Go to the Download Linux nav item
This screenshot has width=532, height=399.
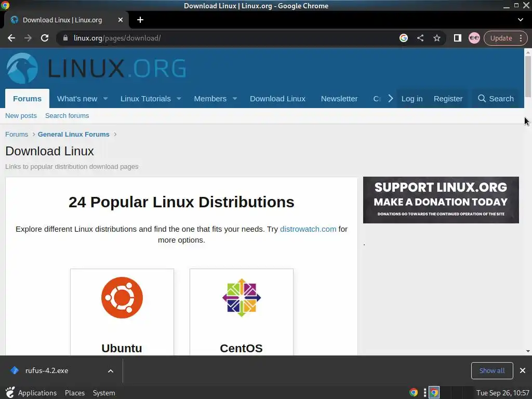[277, 99]
